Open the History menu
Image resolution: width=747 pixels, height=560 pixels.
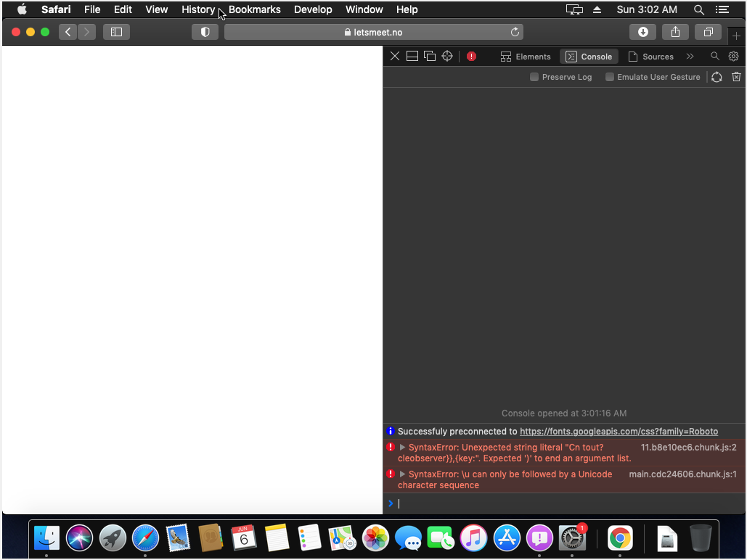click(x=197, y=9)
